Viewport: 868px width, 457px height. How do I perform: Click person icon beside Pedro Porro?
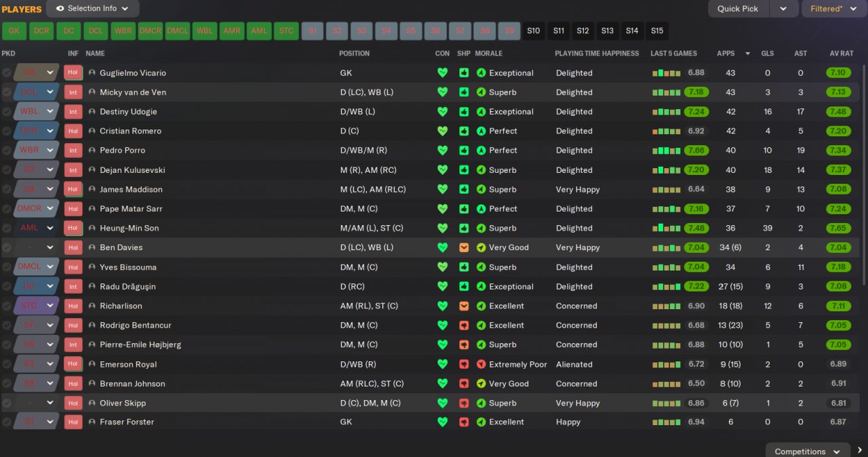pyautogui.click(x=92, y=151)
